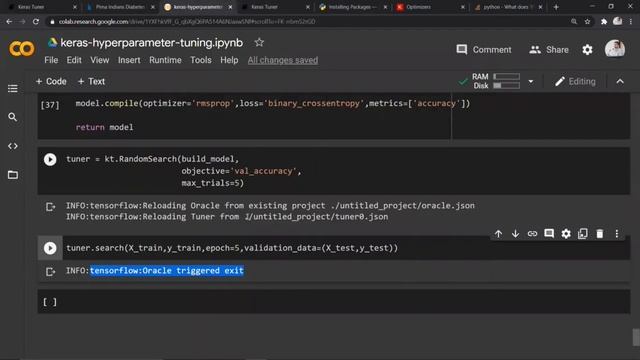Open the Files folder sidebar icon
This screenshot has width=640, height=360.
point(13,175)
